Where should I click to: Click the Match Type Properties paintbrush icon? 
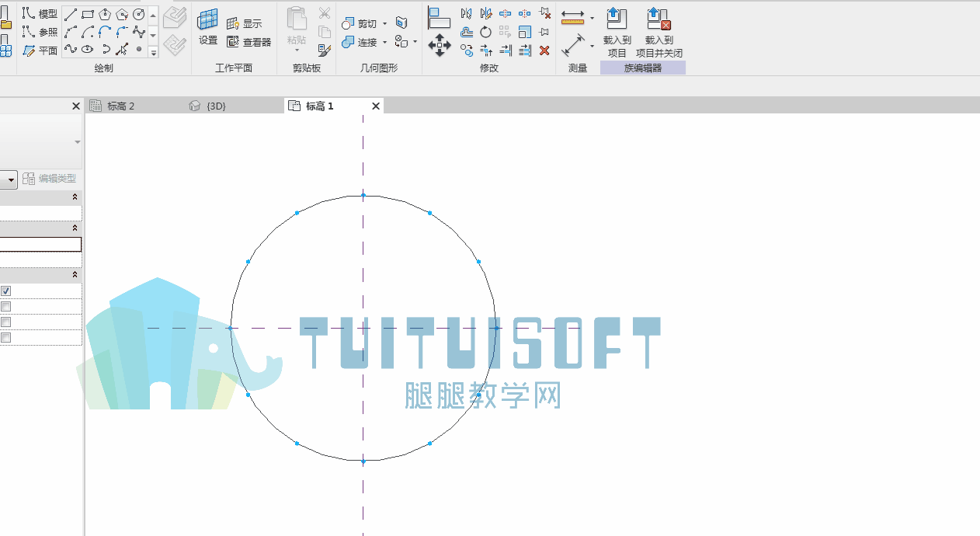(x=325, y=50)
